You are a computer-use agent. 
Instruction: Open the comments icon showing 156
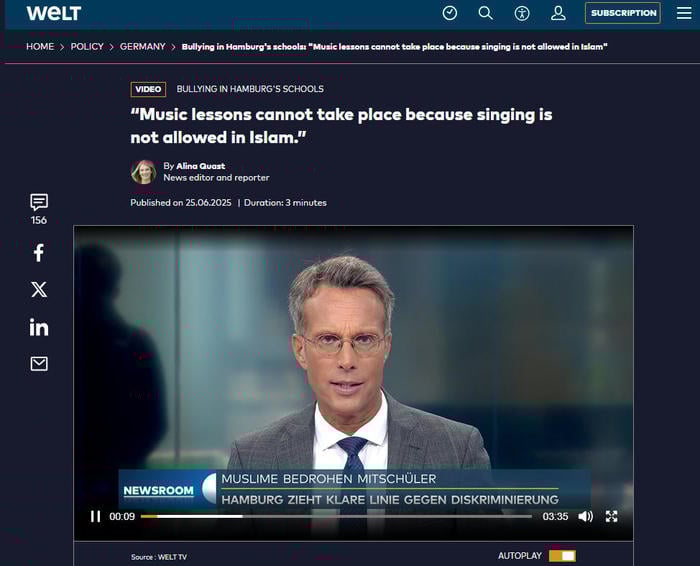(39, 202)
